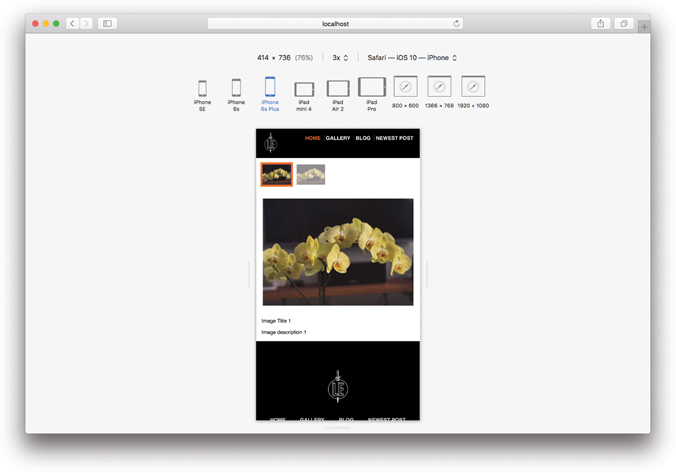Open the Safari iOS 10 user agent dropdown
This screenshot has width=676, height=473.
[412, 58]
